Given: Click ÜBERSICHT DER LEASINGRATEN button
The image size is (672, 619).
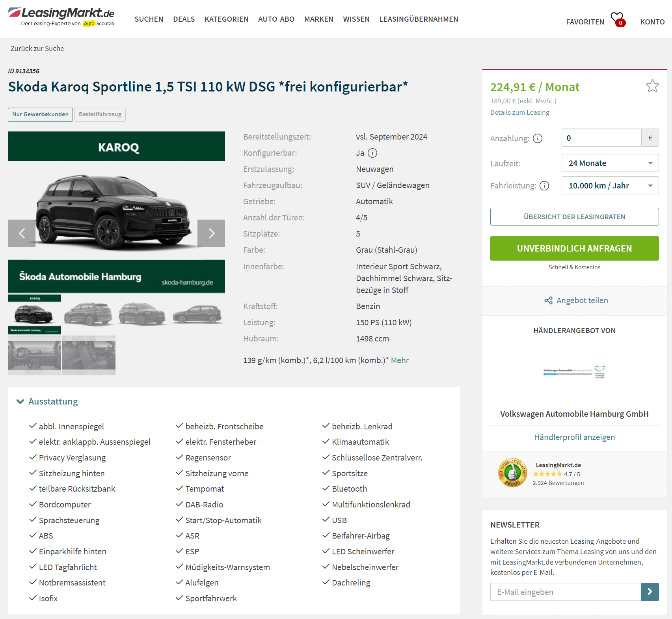Looking at the screenshot, I should (x=574, y=217).
